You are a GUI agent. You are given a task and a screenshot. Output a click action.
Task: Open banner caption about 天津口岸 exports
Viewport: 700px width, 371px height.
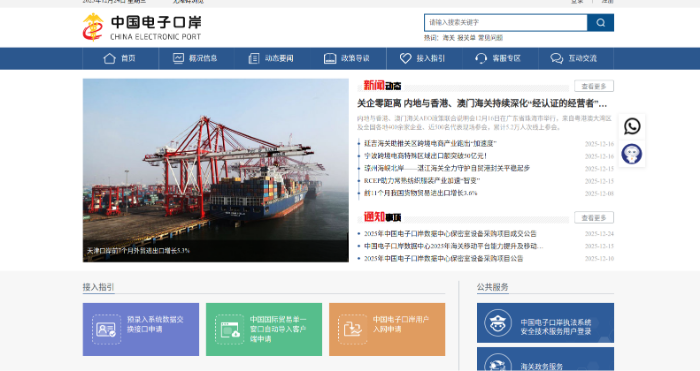[x=138, y=251]
